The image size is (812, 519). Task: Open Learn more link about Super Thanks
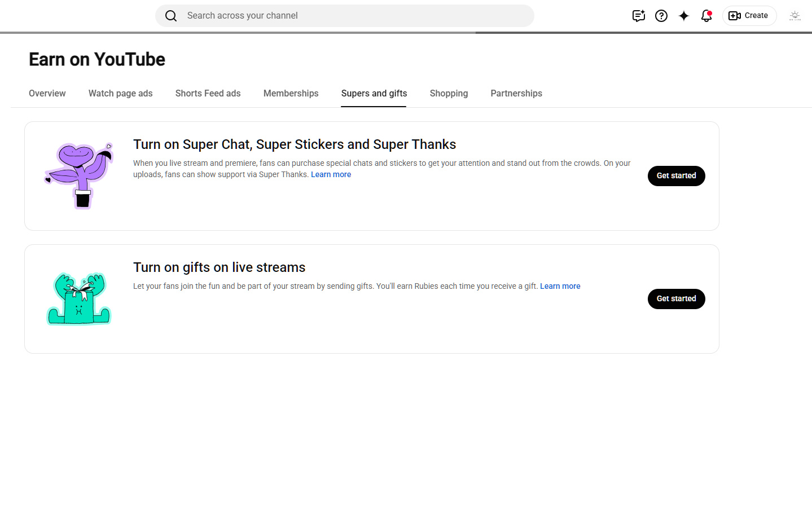click(331, 175)
